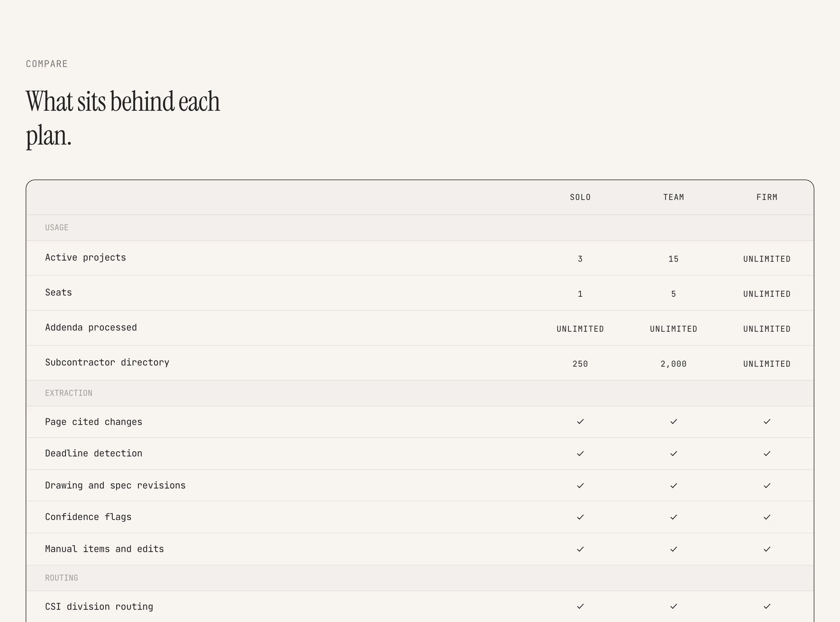Click Firm checkmark for Drawing and spec revisions
840x622 pixels.
[767, 485]
